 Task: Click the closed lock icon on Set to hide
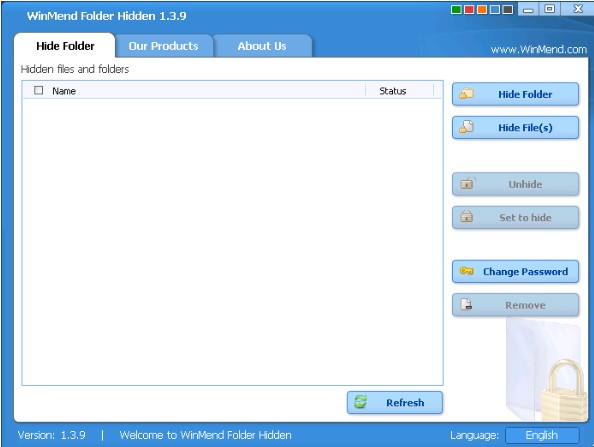click(x=466, y=216)
